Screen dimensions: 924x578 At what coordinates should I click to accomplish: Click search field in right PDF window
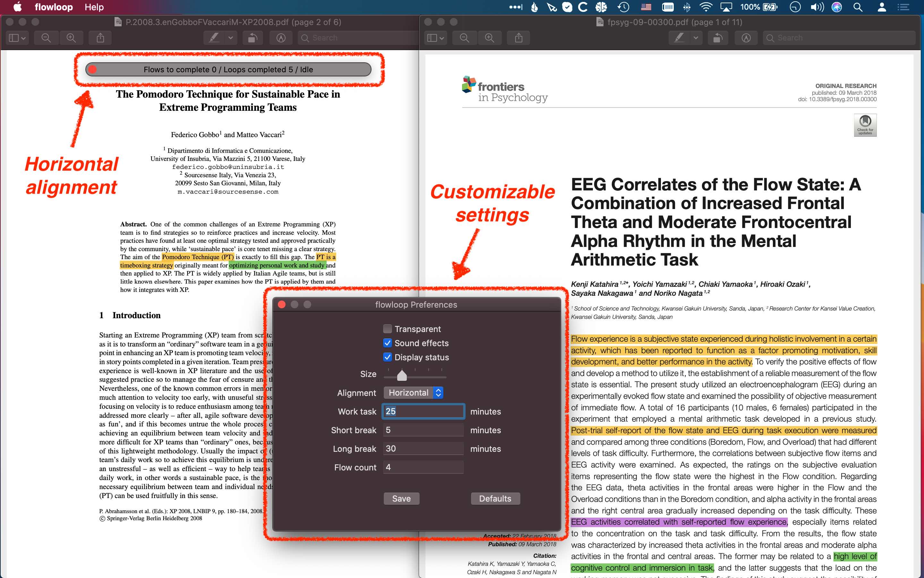click(839, 38)
